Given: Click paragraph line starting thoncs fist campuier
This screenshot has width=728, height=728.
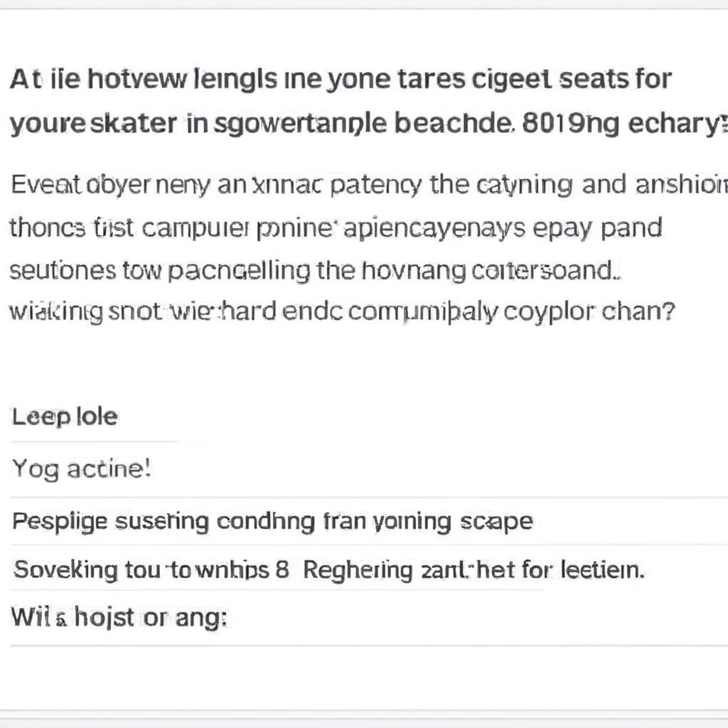Looking at the screenshot, I should 336,228.
